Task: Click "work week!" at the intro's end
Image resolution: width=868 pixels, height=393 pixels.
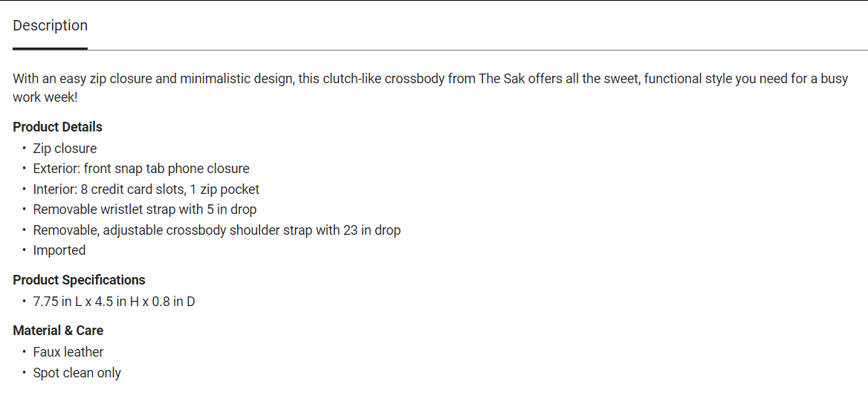Action: tap(45, 97)
